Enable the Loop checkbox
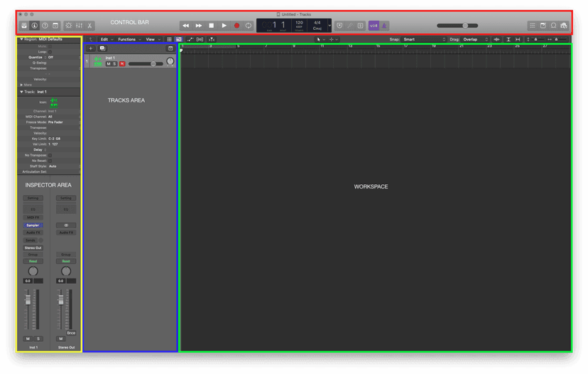Image resolution: width=588 pixels, height=374 pixels. (50, 52)
